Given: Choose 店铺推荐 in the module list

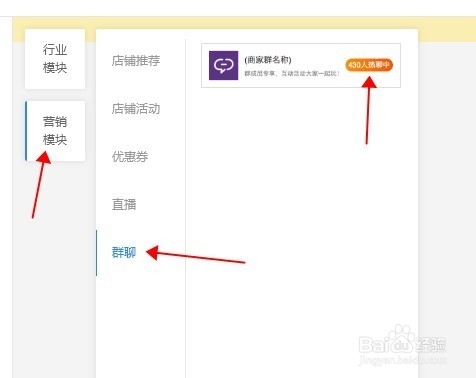Looking at the screenshot, I should 136,61.
